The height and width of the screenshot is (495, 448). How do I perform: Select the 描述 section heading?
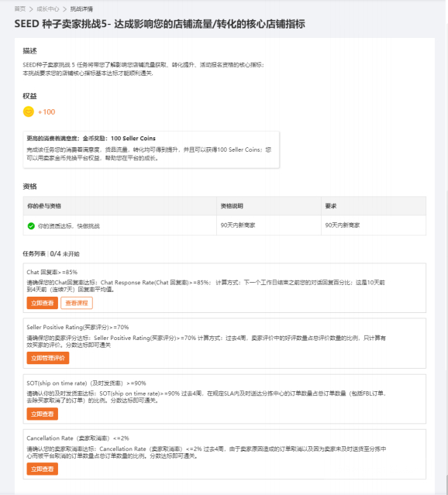[x=29, y=51]
